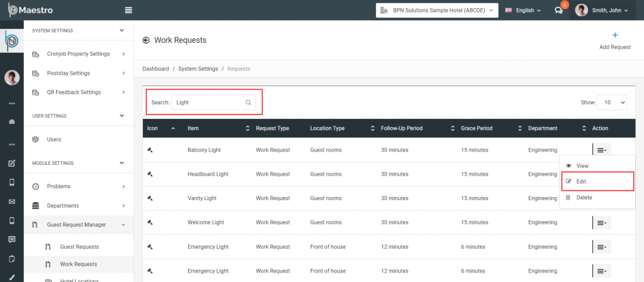Viewport: 644px width, 282px height.
Task: Click the clipboard icon in narrow sidebar
Action: pos(12,259)
